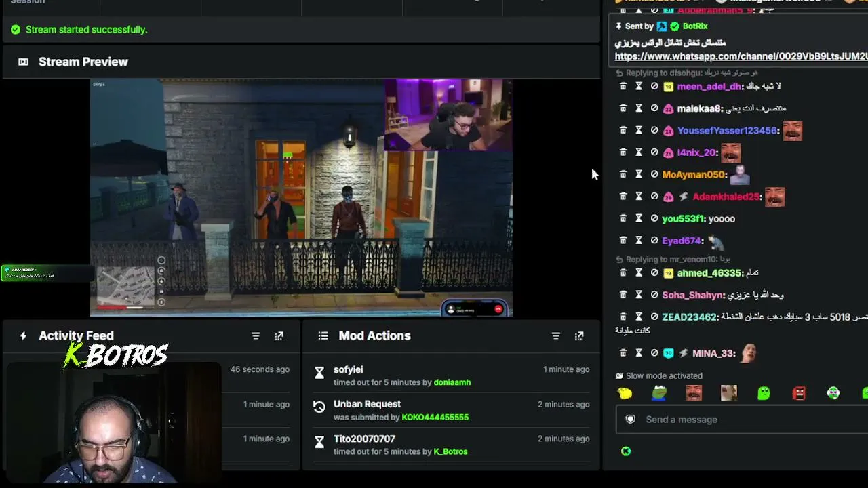Ban user MoAyman050
868x488 pixels.
click(654, 175)
